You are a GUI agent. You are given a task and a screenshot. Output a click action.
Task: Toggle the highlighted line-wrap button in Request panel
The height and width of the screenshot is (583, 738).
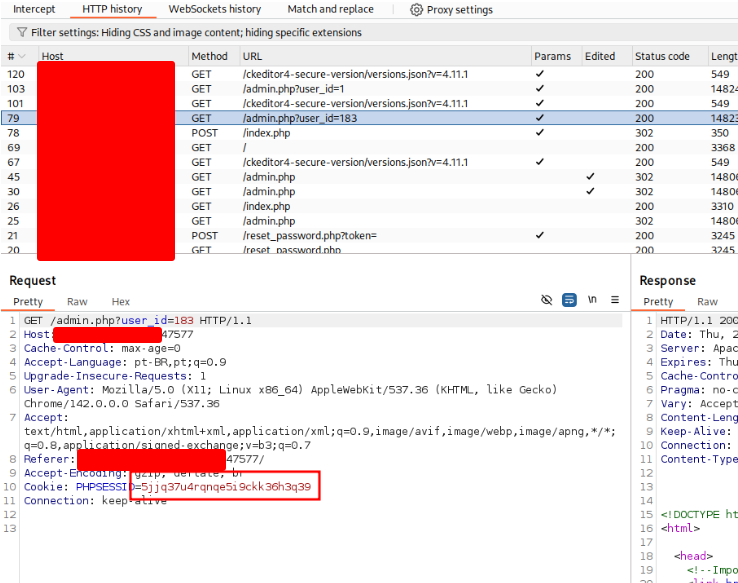[x=569, y=300]
